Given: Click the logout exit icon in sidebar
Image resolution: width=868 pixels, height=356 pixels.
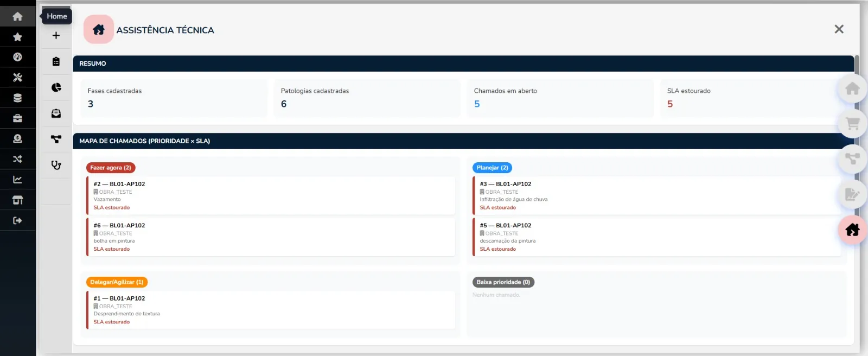Looking at the screenshot, I should tap(17, 220).
